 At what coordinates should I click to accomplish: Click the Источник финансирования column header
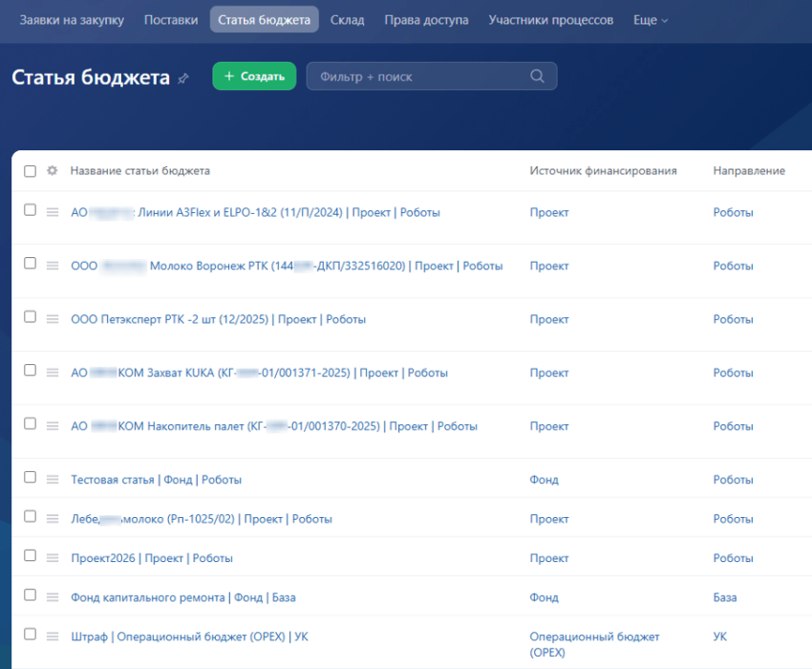click(x=604, y=170)
